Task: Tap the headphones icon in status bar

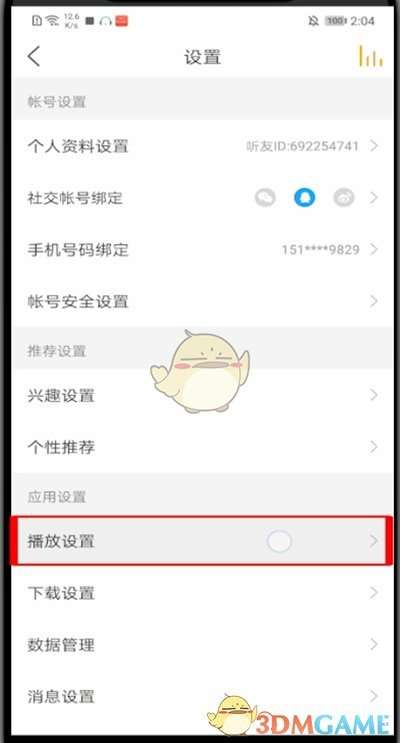Action: [106, 21]
